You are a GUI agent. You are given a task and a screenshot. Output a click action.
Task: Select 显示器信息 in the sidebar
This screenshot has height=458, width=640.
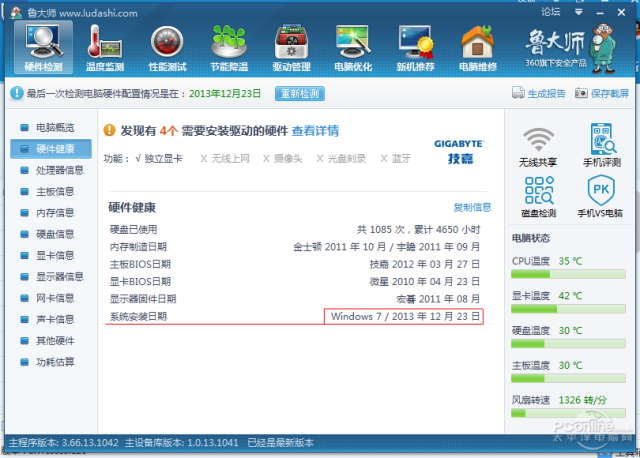coord(51,277)
